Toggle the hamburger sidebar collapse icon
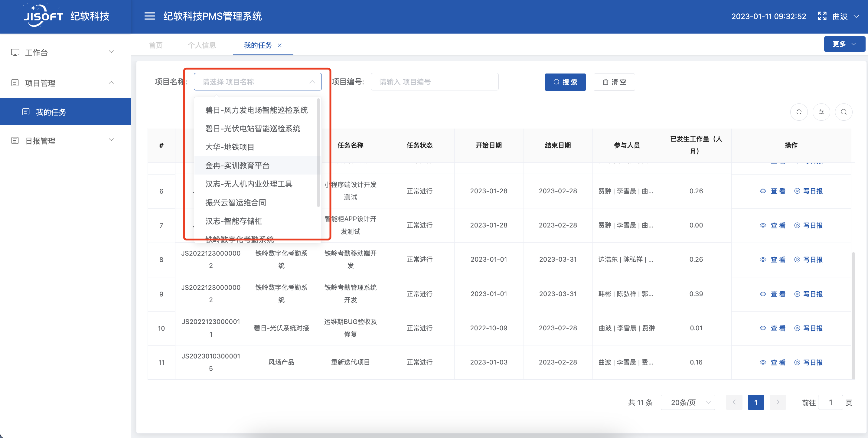Image resolution: width=868 pixels, height=438 pixels. [150, 16]
